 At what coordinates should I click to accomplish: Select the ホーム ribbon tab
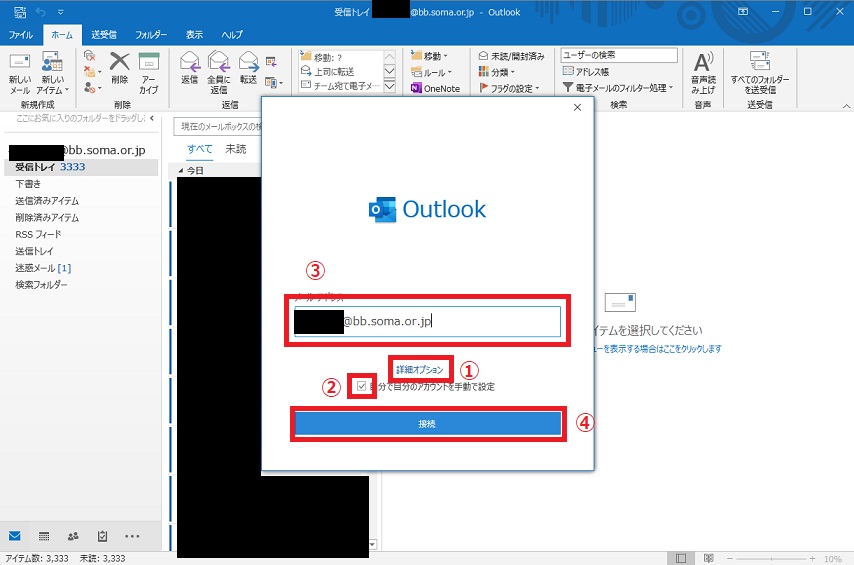click(x=62, y=34)
